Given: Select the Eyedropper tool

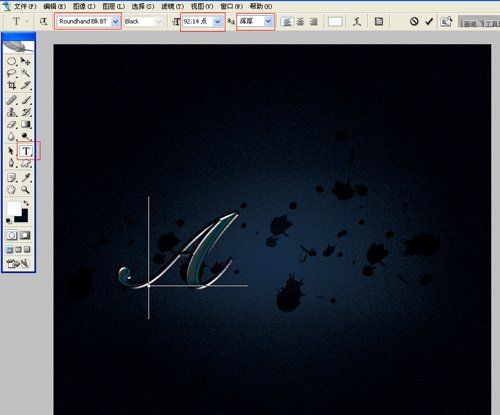Looking at the screenshot, I should point(26,177).
